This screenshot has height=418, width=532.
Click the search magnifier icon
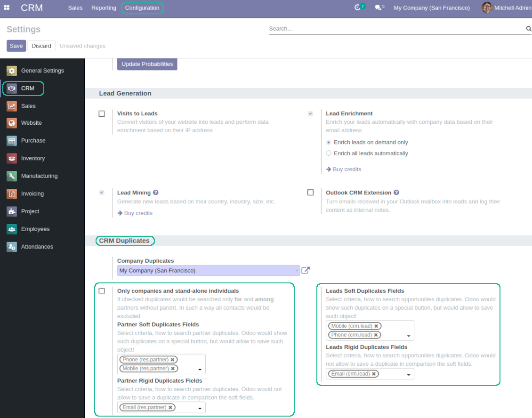point(529,29)
